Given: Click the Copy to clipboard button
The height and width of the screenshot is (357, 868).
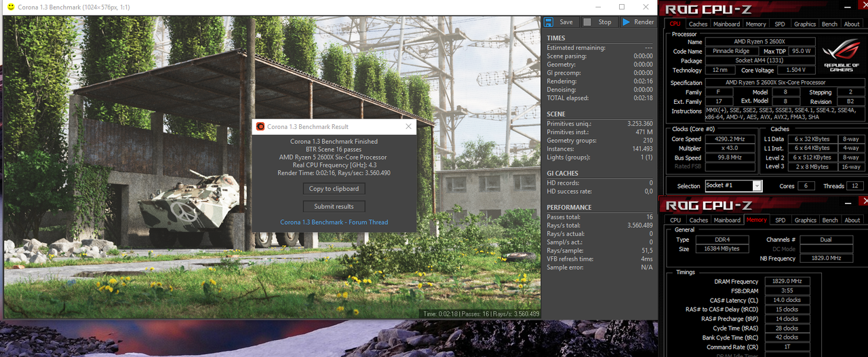Looking at the screenshot, I should (334, 189).
